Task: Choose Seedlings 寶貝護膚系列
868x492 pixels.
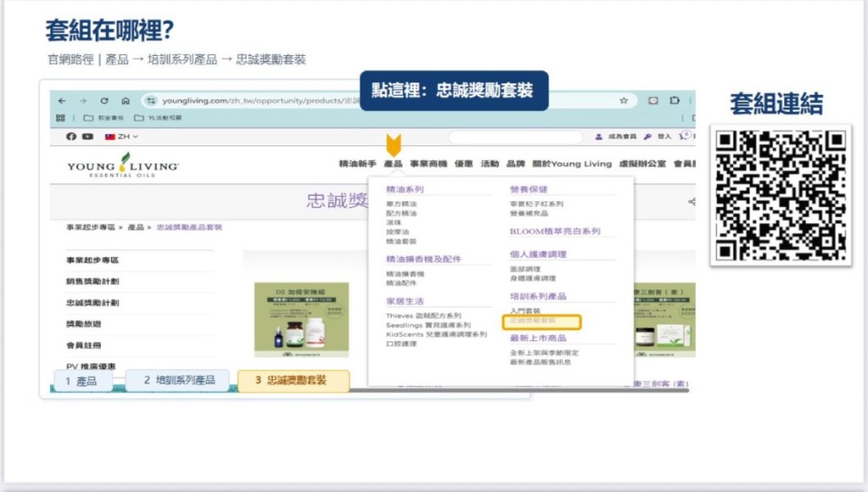Action: point(428,325)
